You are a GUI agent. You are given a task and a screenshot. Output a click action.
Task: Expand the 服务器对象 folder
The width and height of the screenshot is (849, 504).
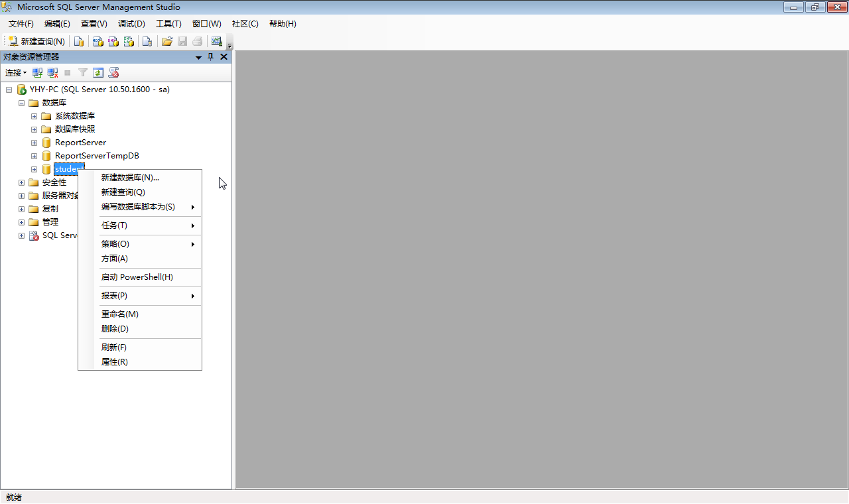click(x=21, y=196)
